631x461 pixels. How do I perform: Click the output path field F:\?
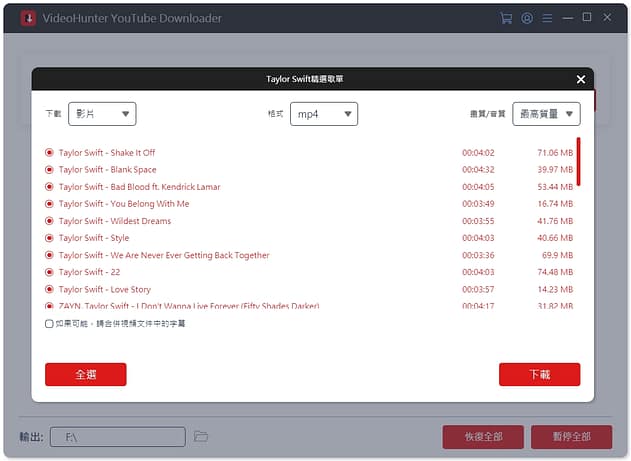click(118, 437)
